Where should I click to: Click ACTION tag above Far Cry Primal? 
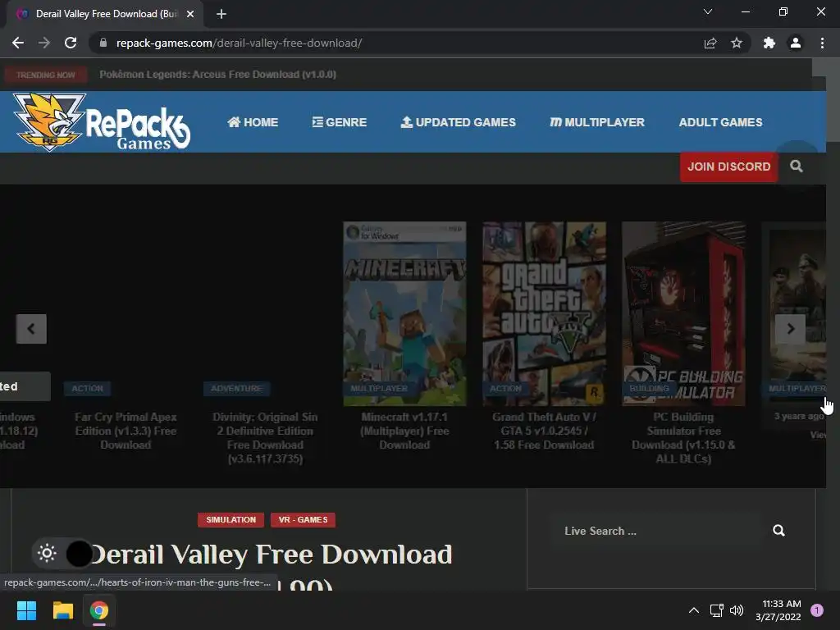coord(87,388)
